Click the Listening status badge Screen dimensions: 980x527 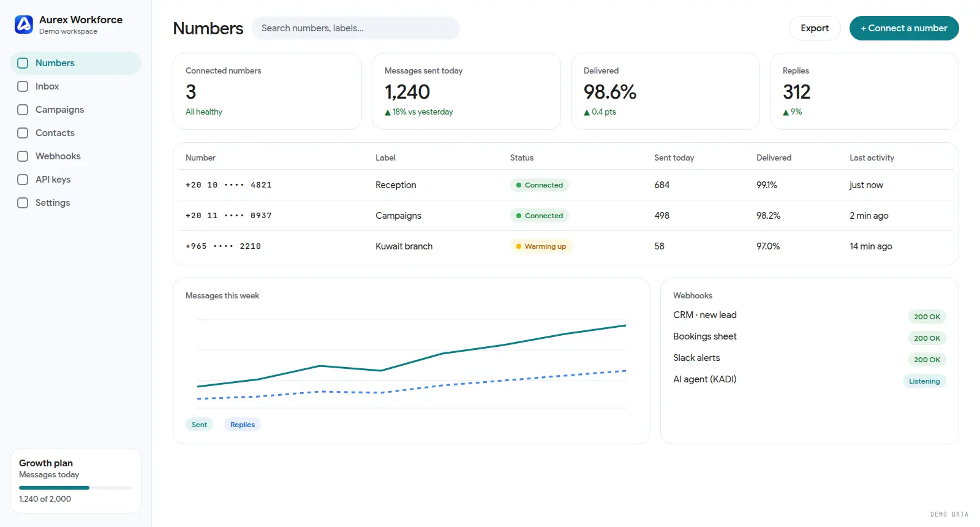click(924, 381)
